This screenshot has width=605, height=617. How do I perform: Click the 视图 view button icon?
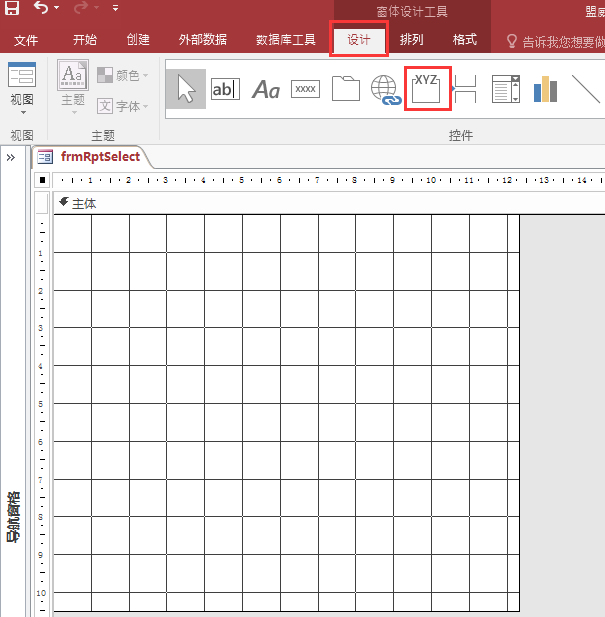pos(22,75)
